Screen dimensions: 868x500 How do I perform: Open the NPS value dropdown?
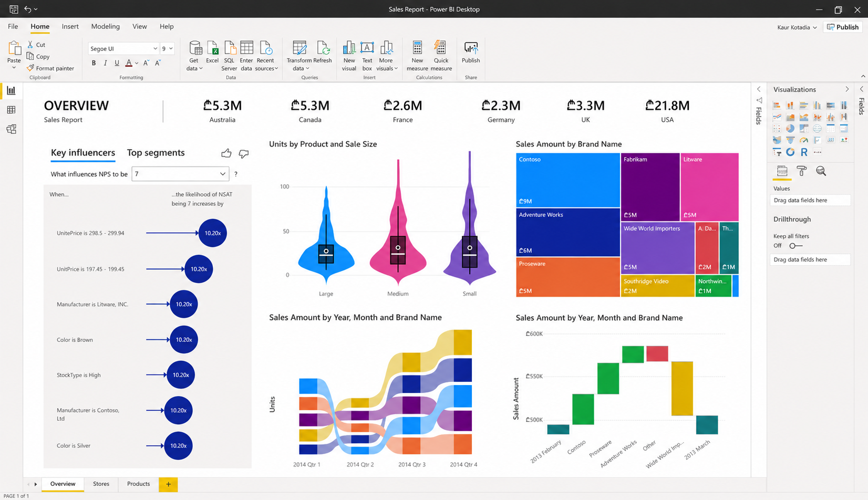180,174
